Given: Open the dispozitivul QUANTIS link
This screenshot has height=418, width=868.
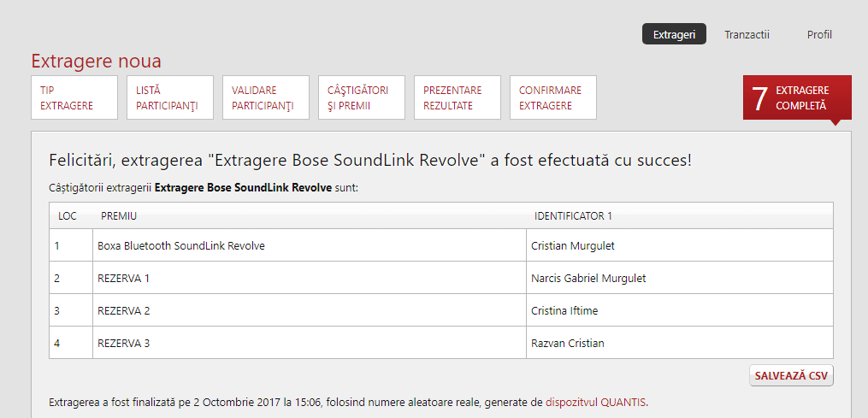Looking at the screenshot, I should [x=595, y=402].
